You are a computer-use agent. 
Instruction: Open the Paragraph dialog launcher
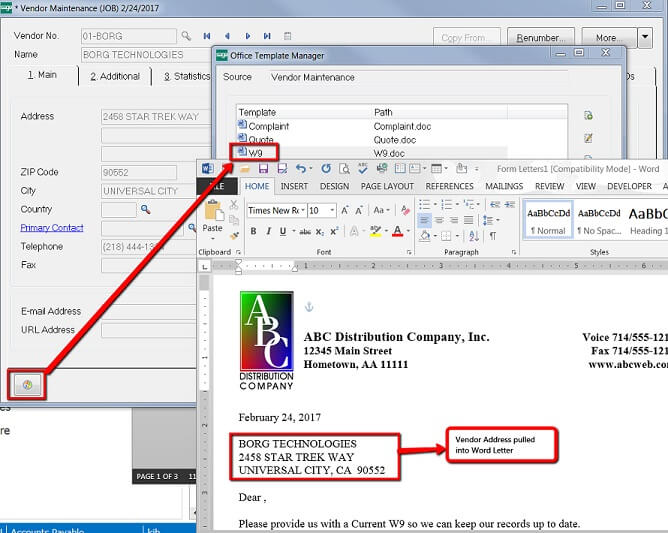click(x=514, y=252)
